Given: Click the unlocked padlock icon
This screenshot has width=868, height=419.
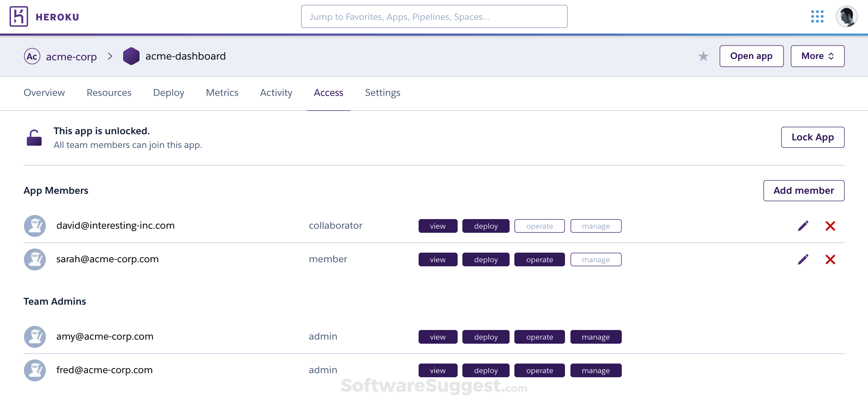Looking at the screenshot, I should 35,137.
